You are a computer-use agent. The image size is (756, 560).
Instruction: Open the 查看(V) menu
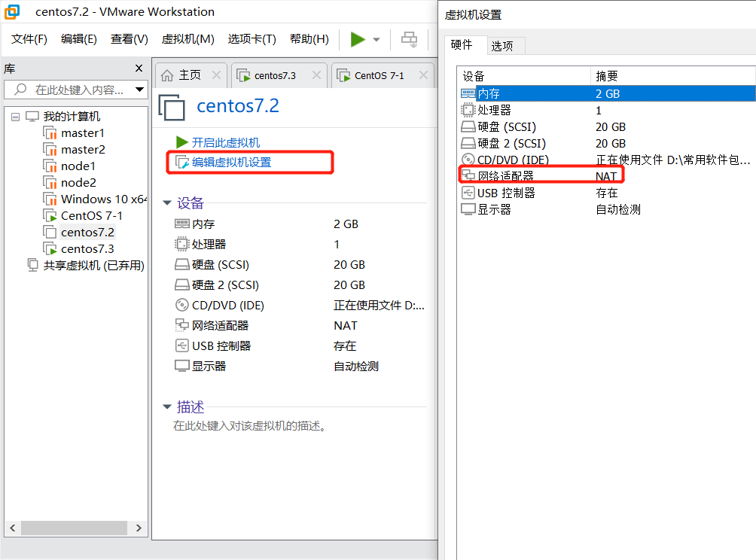(130, 39)
